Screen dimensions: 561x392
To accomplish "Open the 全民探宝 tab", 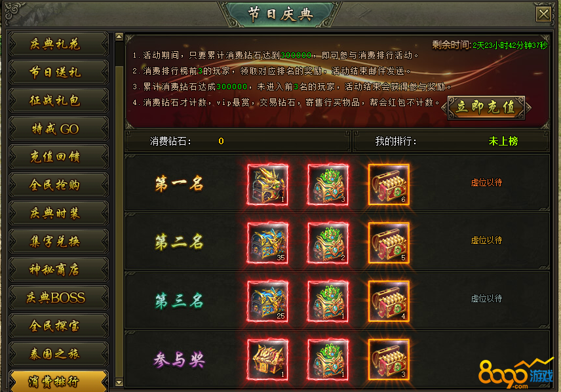I will (58, 326).
